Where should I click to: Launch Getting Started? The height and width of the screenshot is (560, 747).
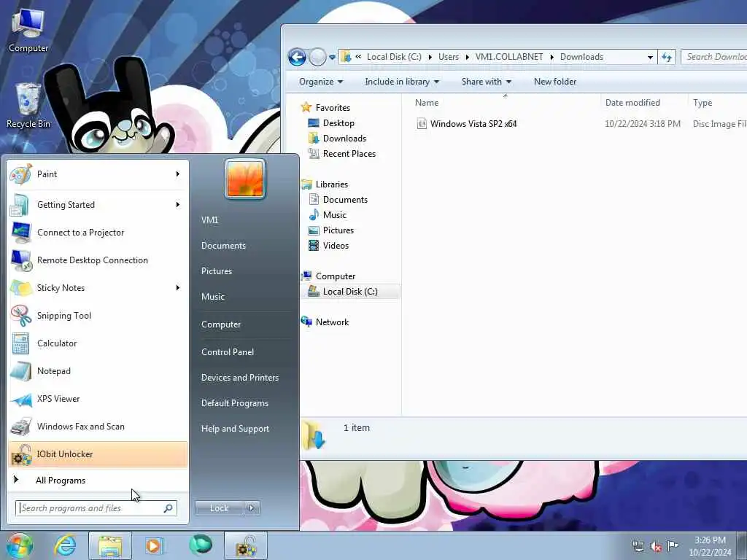coord(98,205)
